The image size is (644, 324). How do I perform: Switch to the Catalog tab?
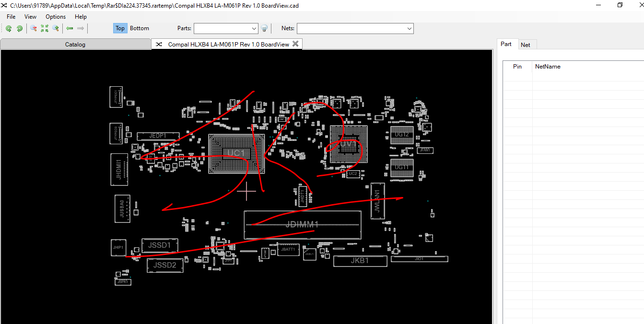(75, 45)
